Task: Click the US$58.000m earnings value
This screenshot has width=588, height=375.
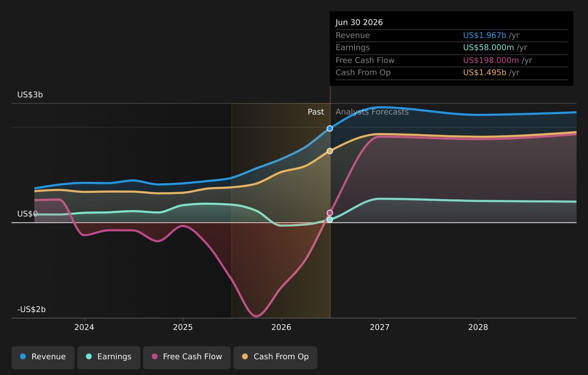Action: tap(488, 48)
